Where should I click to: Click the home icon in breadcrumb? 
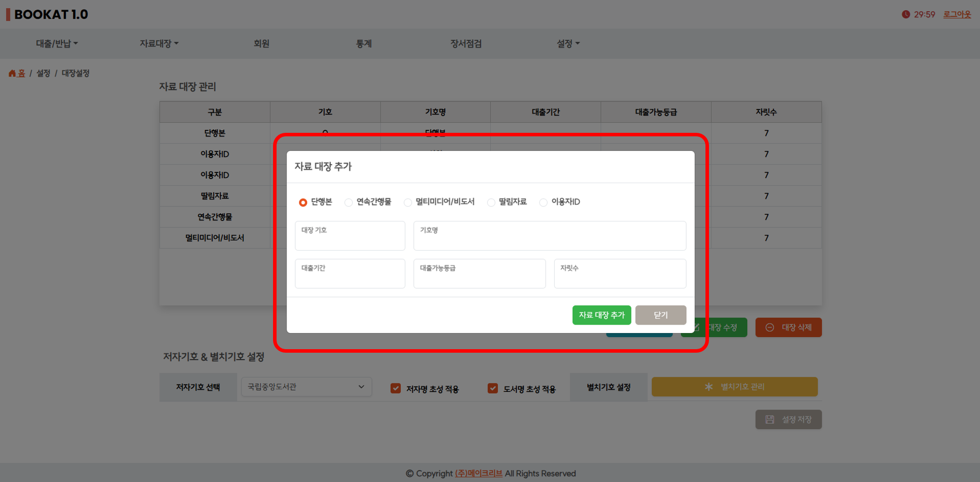[x=12, y=73]
